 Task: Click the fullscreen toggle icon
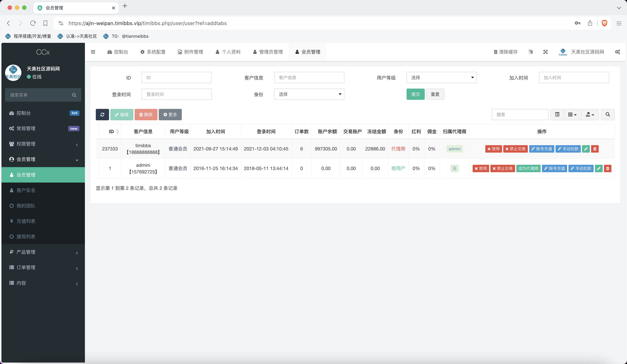(545, 52)
